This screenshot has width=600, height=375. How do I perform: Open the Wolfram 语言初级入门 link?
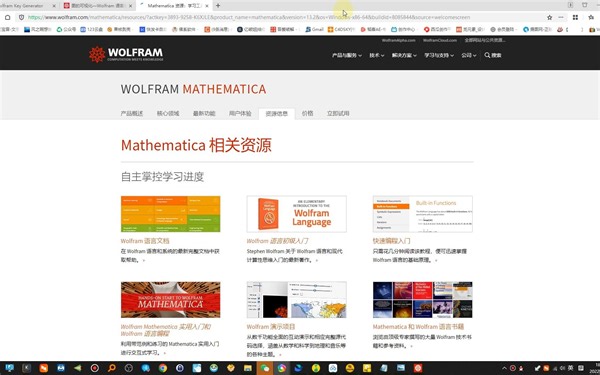pyautogui.click(x=277, y=241)
